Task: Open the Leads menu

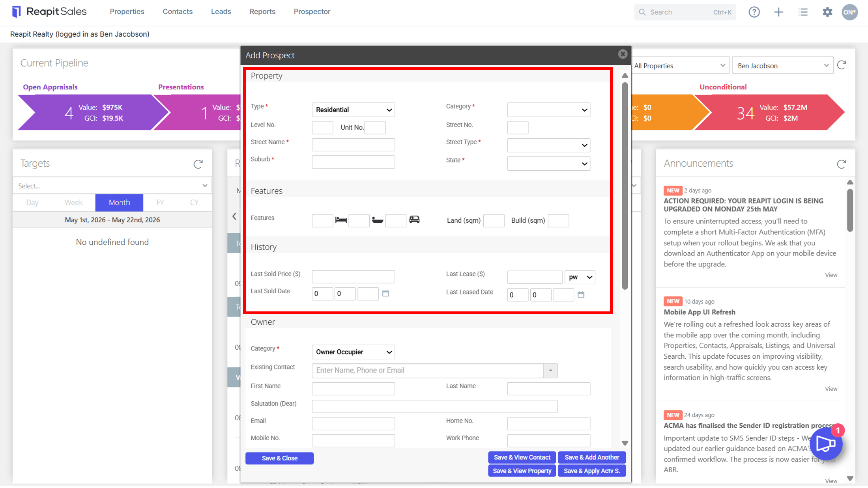Action: tap(221, 12)
